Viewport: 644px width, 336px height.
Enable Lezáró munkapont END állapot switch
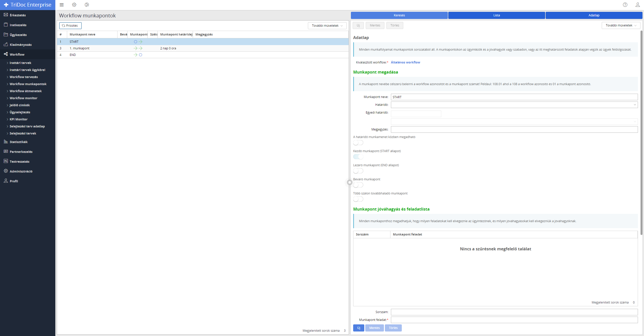coord(358,171)
